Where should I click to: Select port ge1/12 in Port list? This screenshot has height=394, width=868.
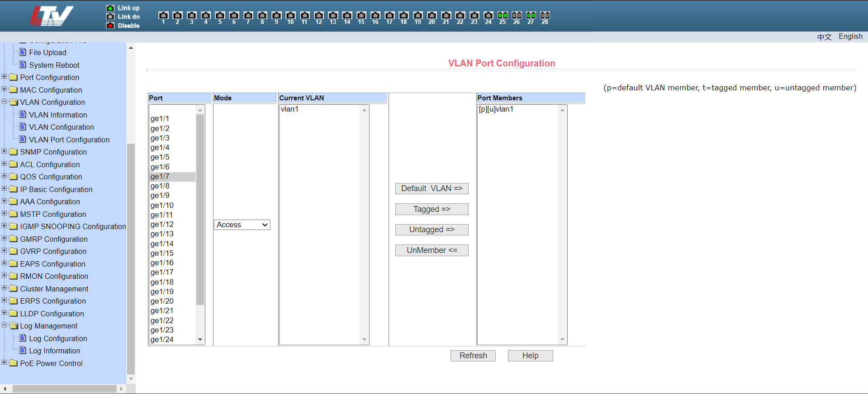pos(172,224)
